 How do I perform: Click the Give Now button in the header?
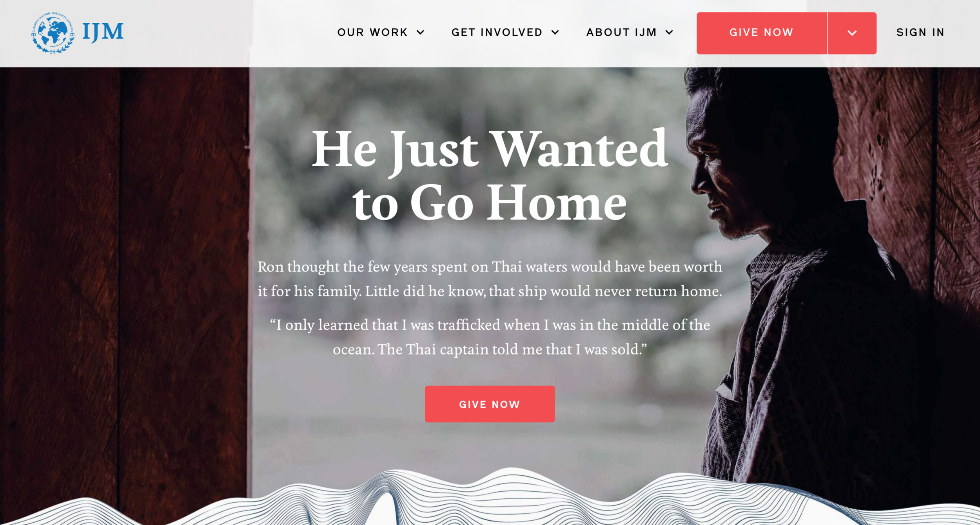[x=762, y=33]
